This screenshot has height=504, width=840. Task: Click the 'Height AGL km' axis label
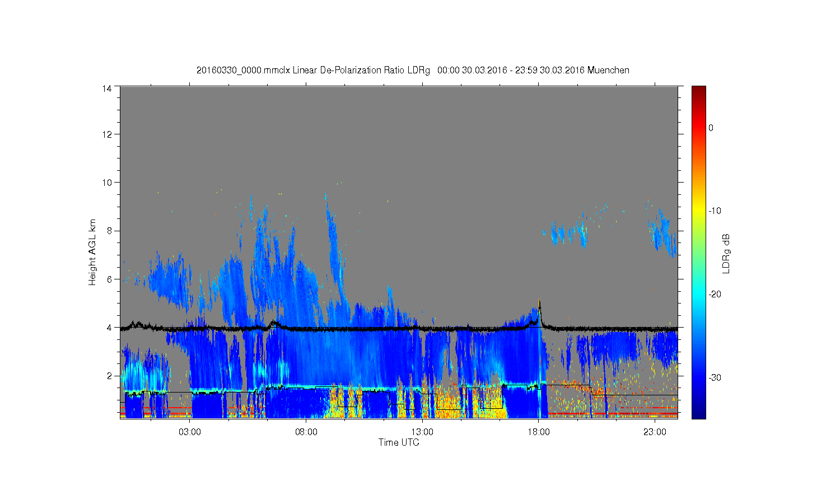[92, 252]
